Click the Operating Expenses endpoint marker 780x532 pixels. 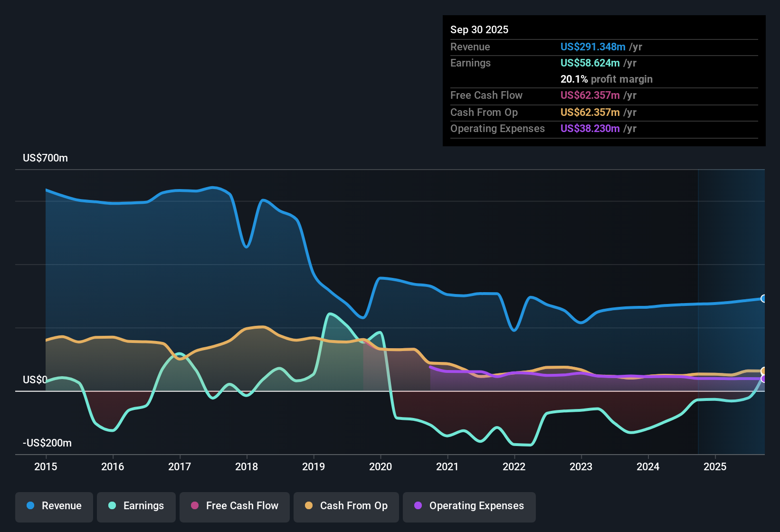coord(763,379)
